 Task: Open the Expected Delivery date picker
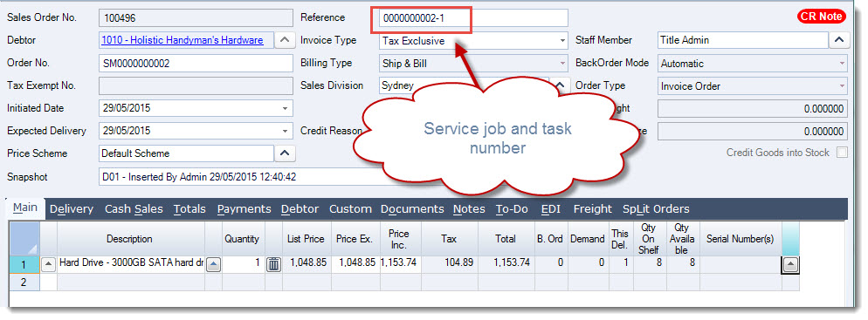click(x=286, y=131)
